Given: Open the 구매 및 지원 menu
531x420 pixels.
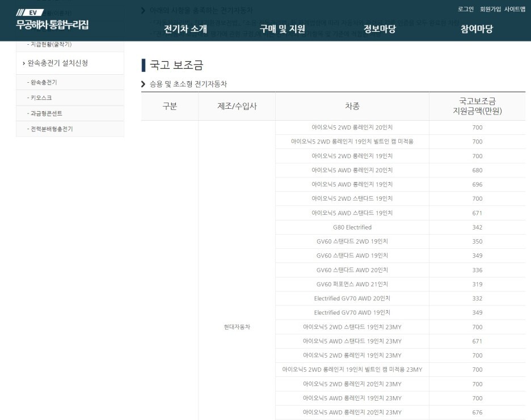Looking at the screenshot, I should click(283, 29).
